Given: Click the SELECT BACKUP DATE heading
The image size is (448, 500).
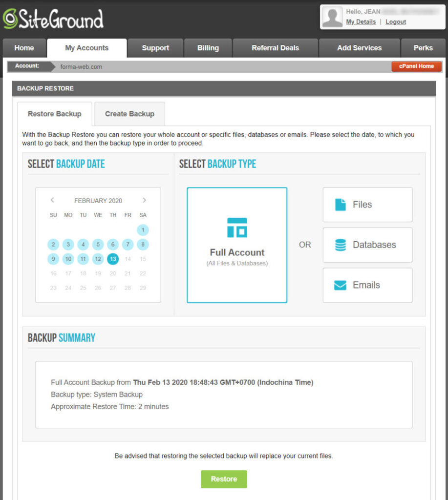Looking at the screenshot, I should pyautogui.click(x=66, y=164).
